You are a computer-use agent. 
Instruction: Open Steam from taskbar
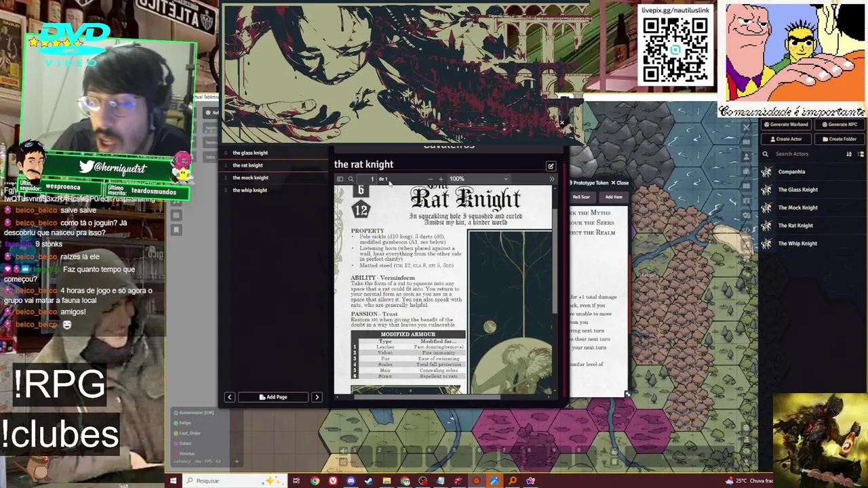tap(368, 481)
